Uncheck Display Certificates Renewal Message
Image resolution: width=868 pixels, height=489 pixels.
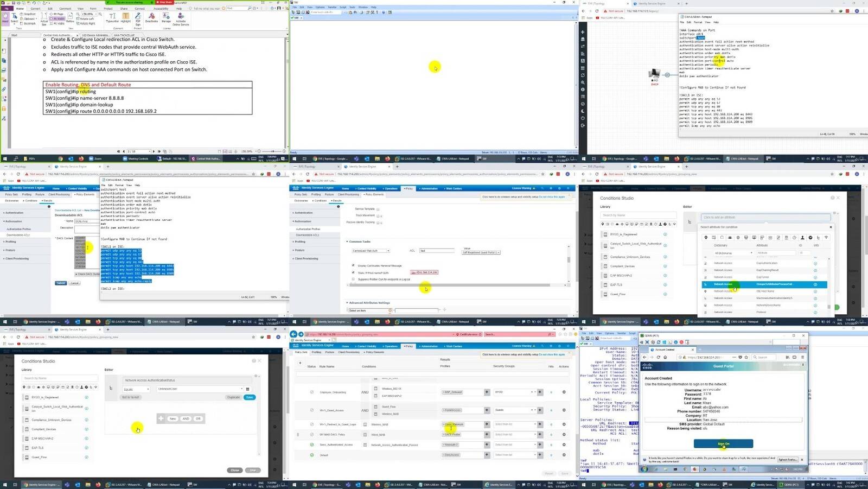coord(354,265)
